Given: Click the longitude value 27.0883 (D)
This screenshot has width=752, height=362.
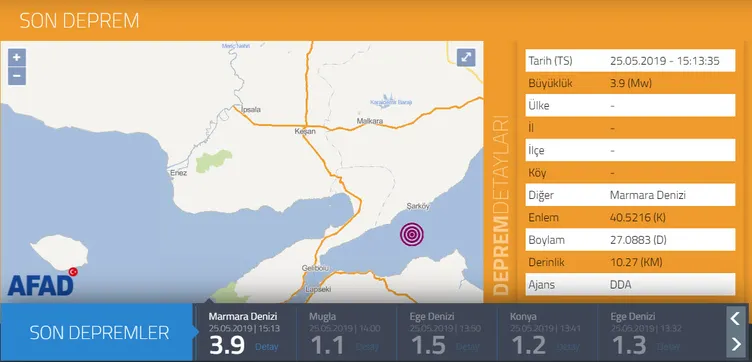Looking at the screenshot, I should pos(638,240).
